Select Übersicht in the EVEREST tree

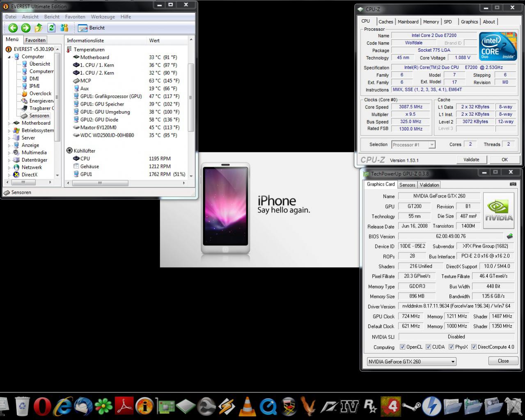coord(40,64)
